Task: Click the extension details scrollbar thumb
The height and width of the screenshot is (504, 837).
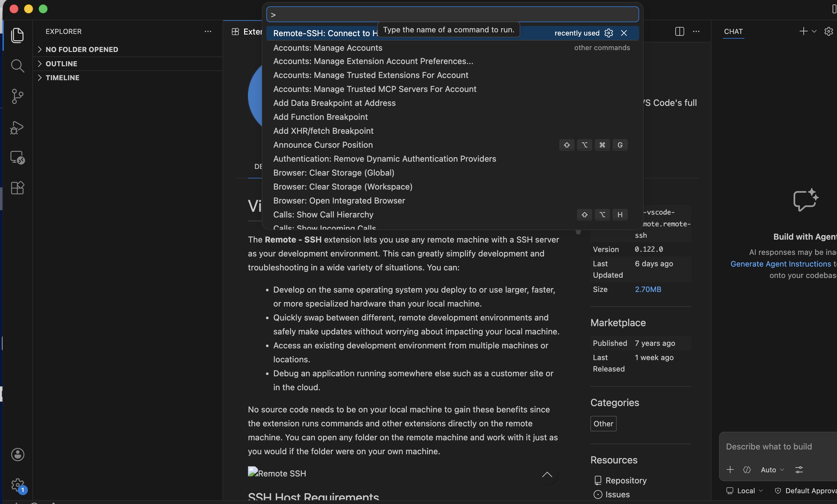Action: coord(578,232)
